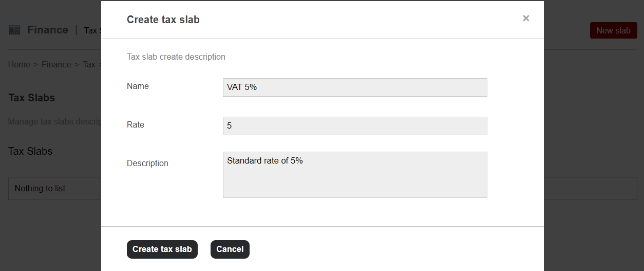Click into the Rate field
This screenshot has height=271, width=644.
[x=354, y=126]
